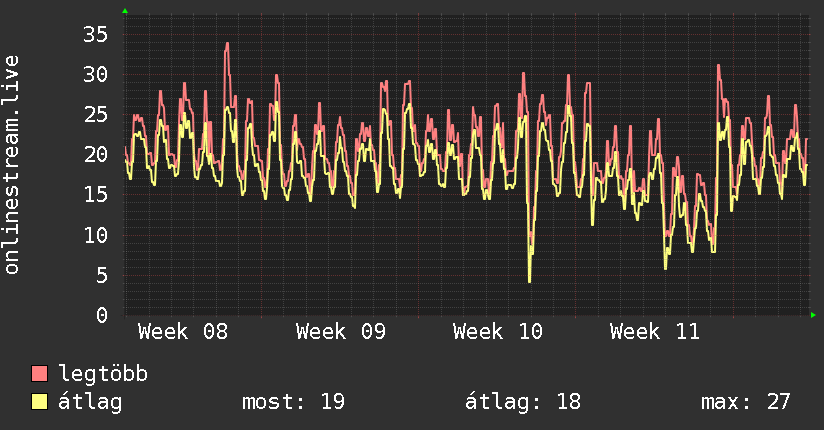Click the y-axis value 0
Viewport: 824px width, 430px height.
click(x=101, y=315)
